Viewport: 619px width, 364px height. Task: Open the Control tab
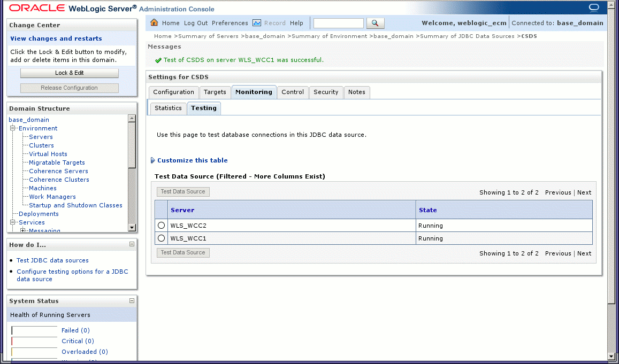pyautogui.click(x=293, y=92)
